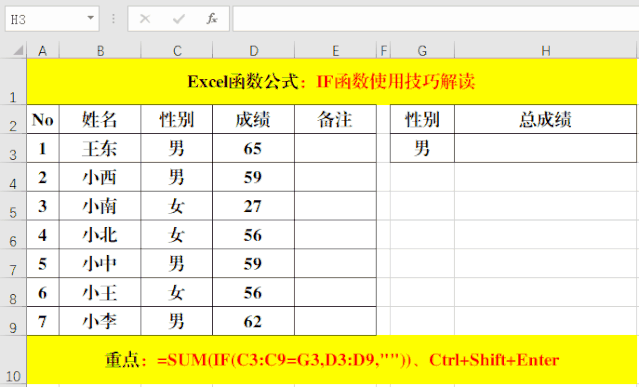Select the empty 总成绩 cell H3
The height and width of the screenshot is (387, 639).
pos(546,148)
